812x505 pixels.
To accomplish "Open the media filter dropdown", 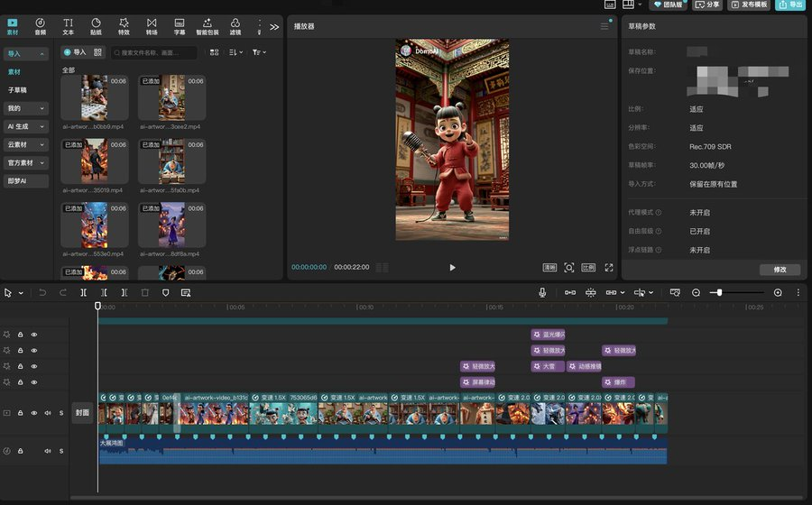I will point(259,52).
